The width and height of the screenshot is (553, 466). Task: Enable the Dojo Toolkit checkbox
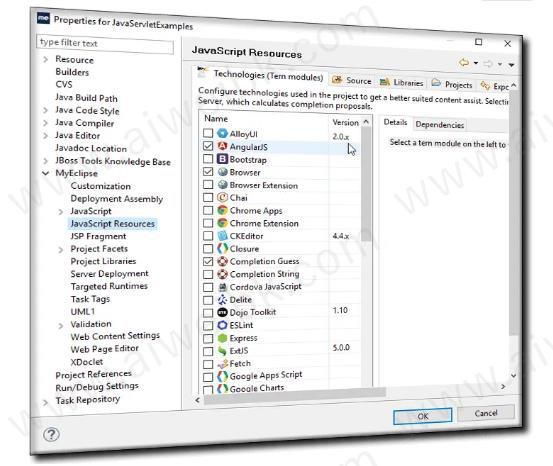tap(208, 313)
